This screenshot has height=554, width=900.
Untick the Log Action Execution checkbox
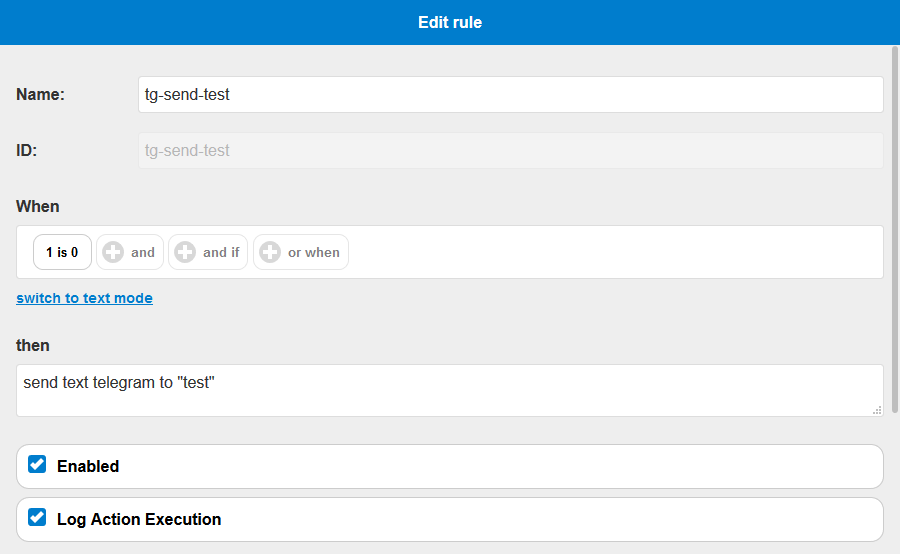tap(37, 517)
